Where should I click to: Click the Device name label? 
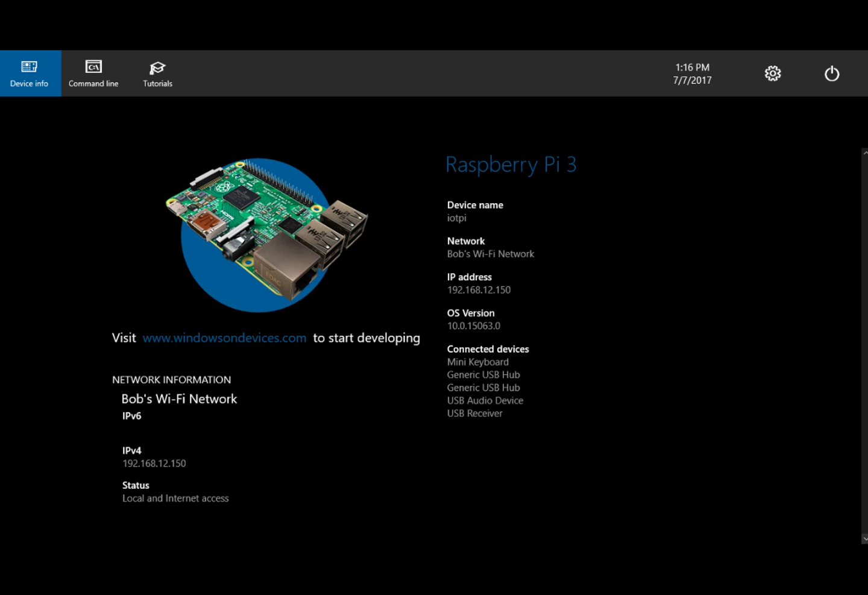tap(475, 205)
